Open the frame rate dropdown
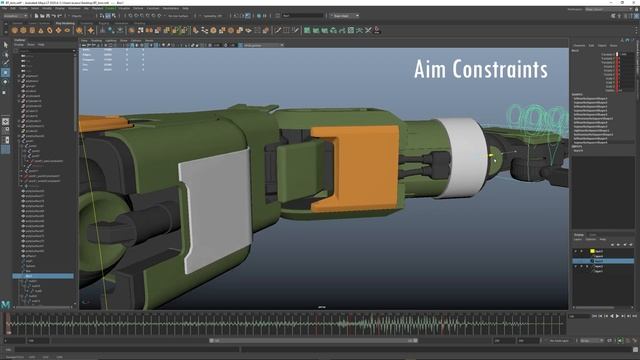 click(x=592, y=340)
